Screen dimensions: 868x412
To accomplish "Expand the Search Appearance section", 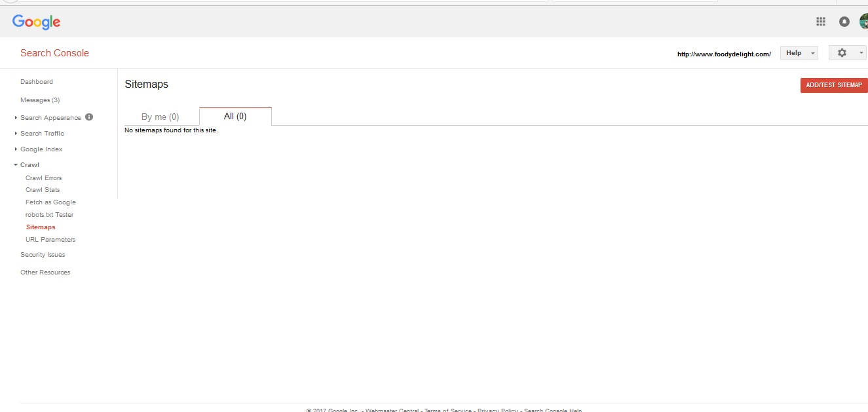I will click(50, 118).
